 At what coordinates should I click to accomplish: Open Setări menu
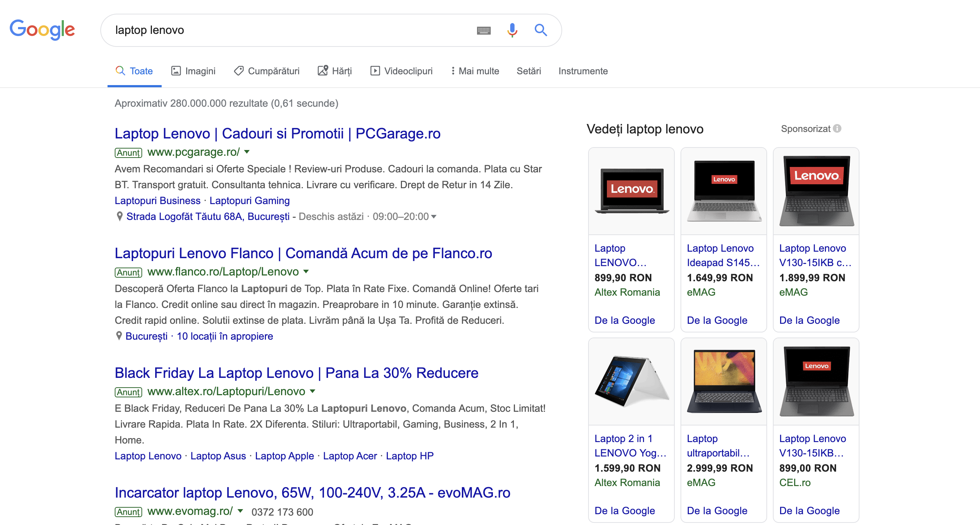(528, 71)
